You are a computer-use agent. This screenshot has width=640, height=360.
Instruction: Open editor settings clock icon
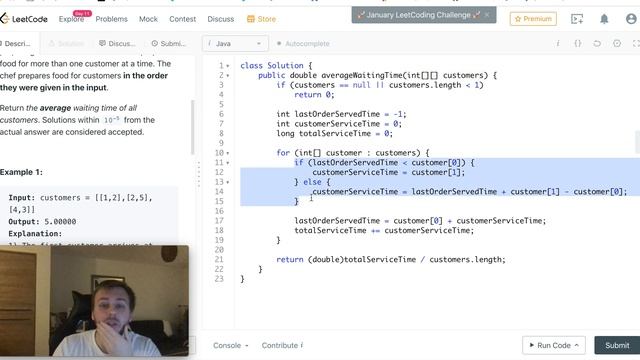[x=617, y=43]
